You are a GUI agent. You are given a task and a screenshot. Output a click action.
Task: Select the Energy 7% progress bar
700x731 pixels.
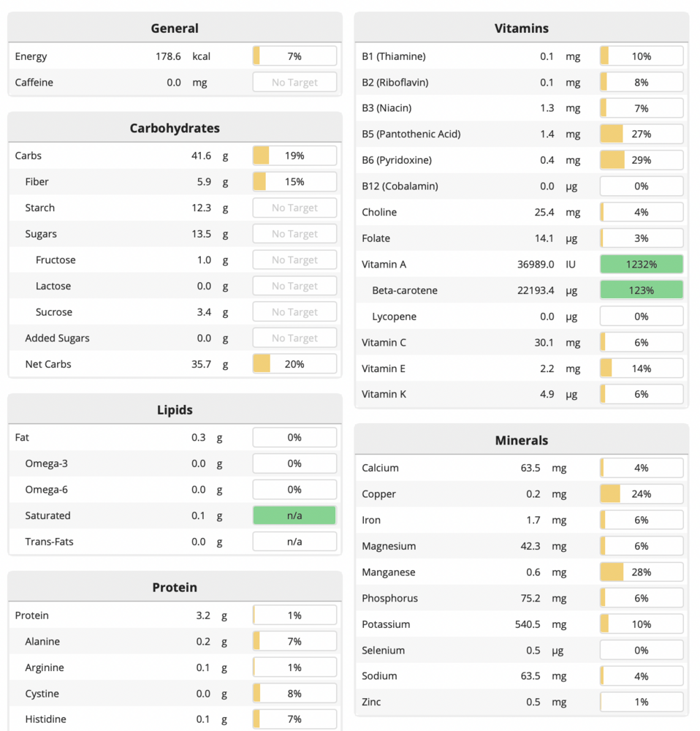(x=294, y=56)
